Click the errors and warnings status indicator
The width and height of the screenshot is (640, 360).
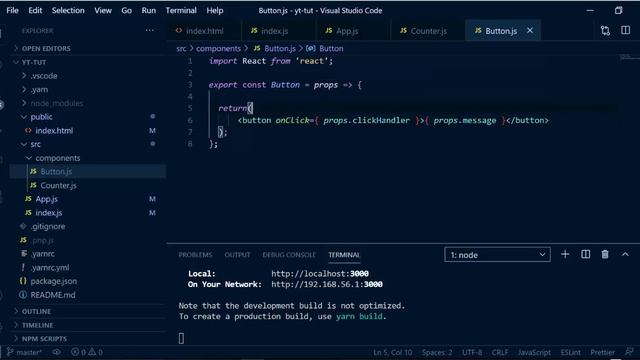[87, 352]
